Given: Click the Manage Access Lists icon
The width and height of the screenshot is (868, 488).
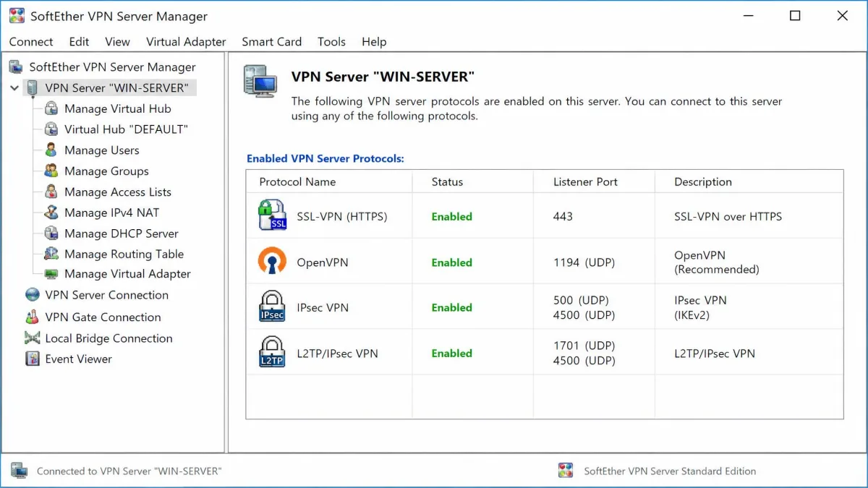Looking at the screenshot, I should (51, 192).
